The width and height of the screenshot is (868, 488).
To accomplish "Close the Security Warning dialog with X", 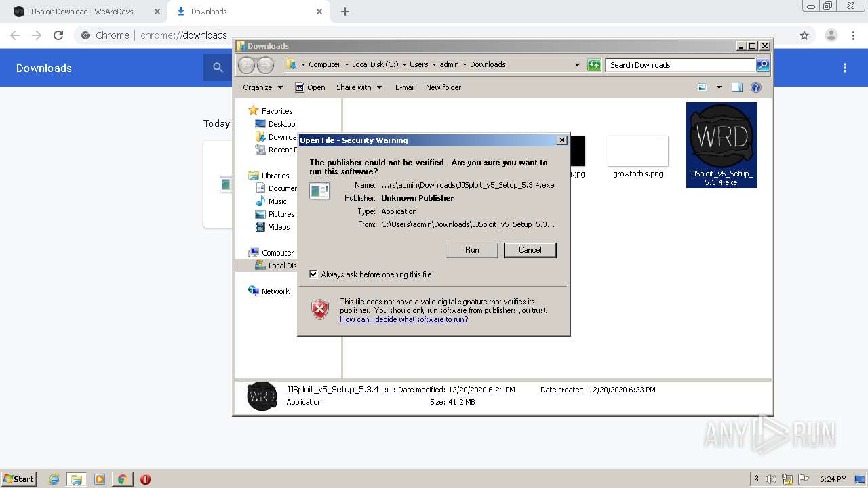I will pyautogui.click(x=561, y=140).
